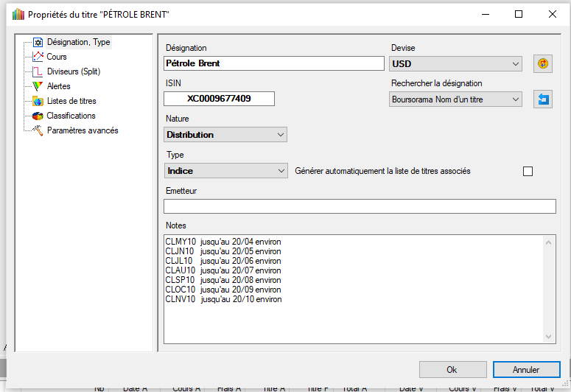571x392 pixels.
Task: Click the Paramètres avancés tools icon
Action: coord(38,131)
